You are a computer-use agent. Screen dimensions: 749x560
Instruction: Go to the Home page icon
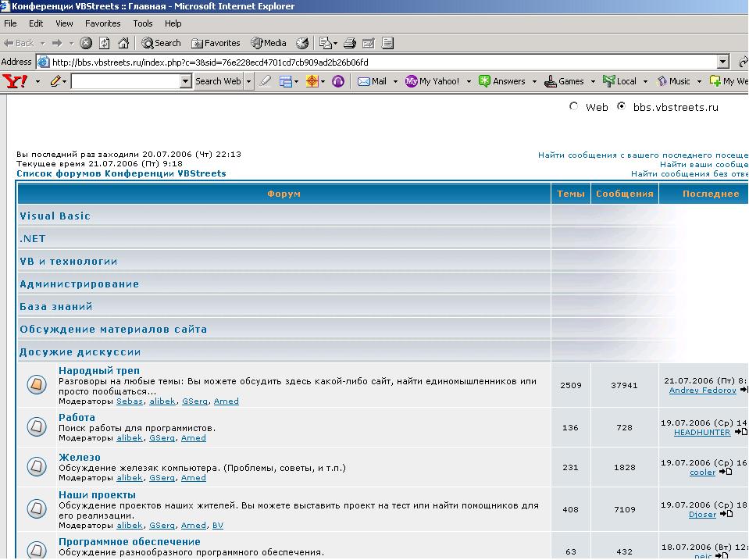[x=123, y=43]
